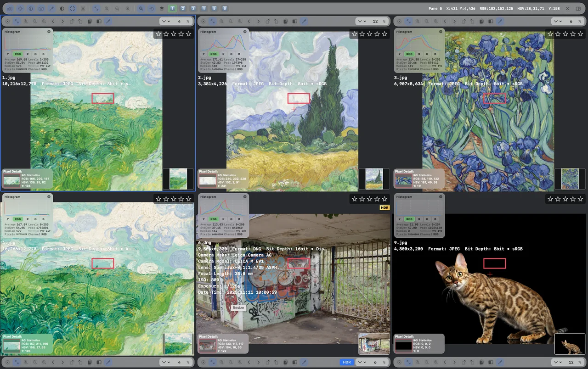The image size is (588, 369).
Task: Open the zoom dropdown in the 1.jpg pane
Action: tap(165, 21)
